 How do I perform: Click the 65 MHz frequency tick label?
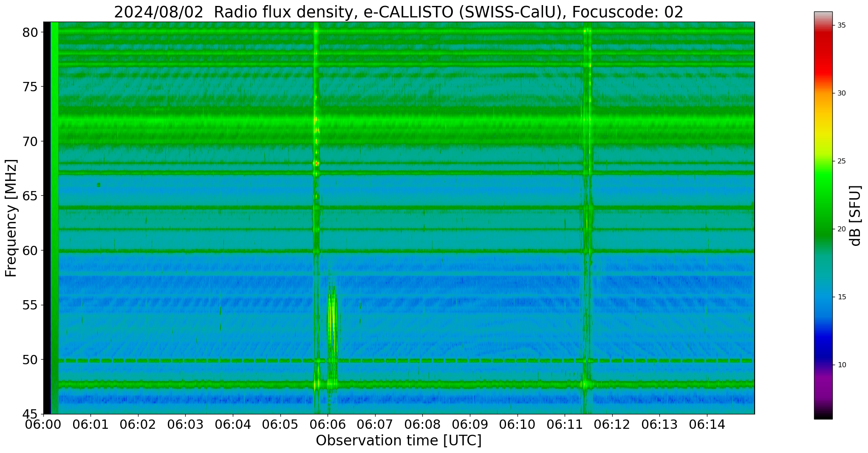pos(31,196)
